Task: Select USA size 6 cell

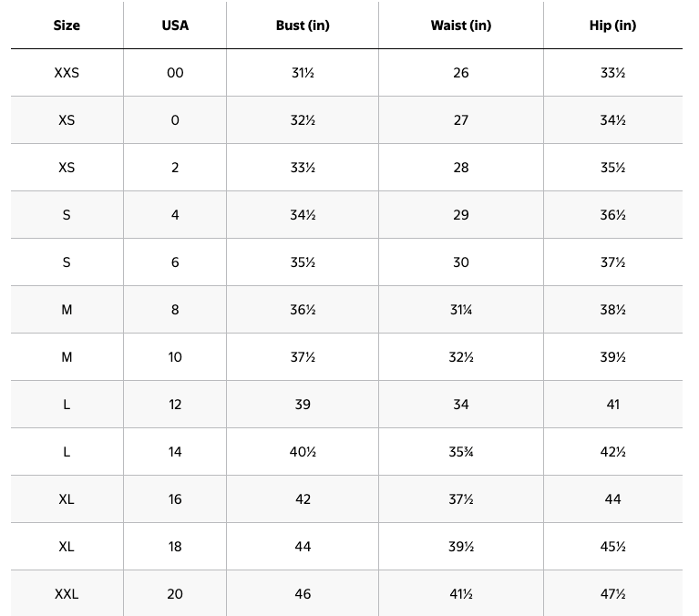Action: point(175,262)
